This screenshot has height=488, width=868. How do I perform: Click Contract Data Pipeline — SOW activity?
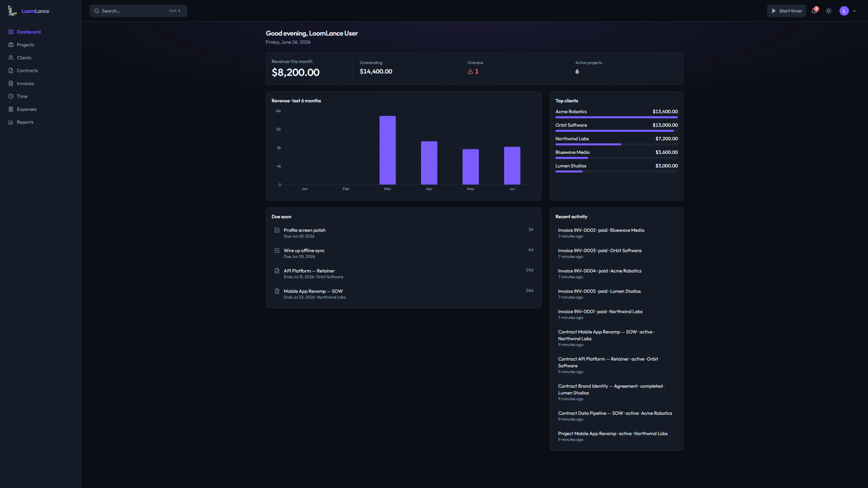[x=616, y=416]
